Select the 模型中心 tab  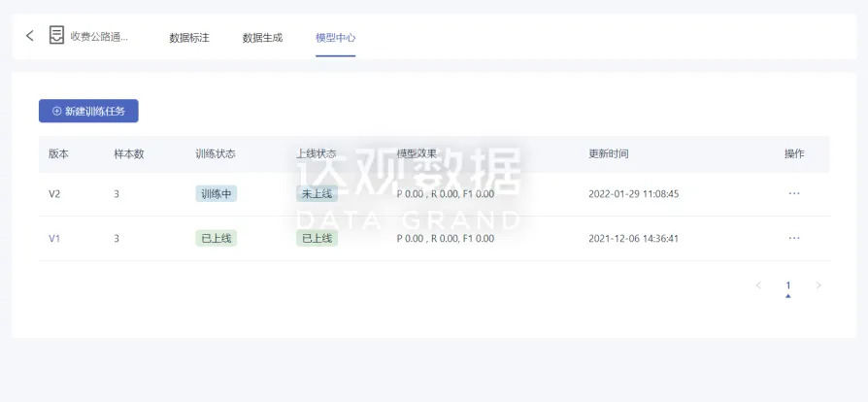(x=335, y=38)
